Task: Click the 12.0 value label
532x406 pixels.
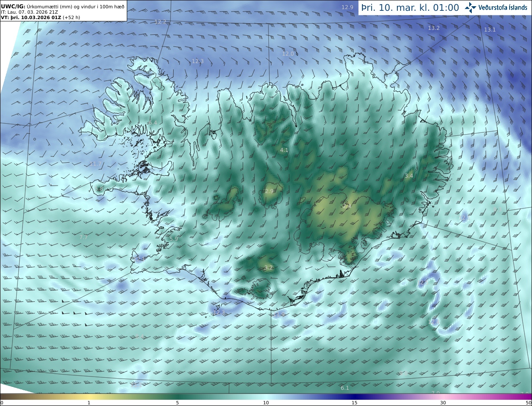Action: click(x=288, y=54)
